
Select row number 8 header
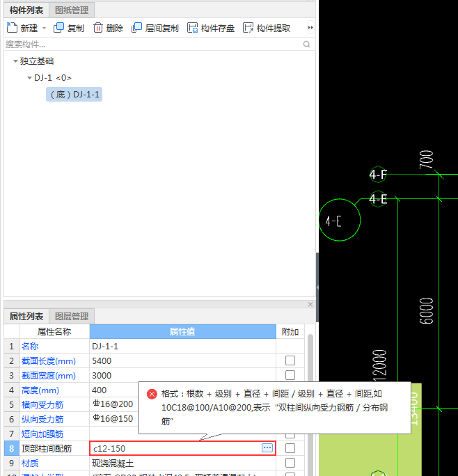tap(12, 448)
